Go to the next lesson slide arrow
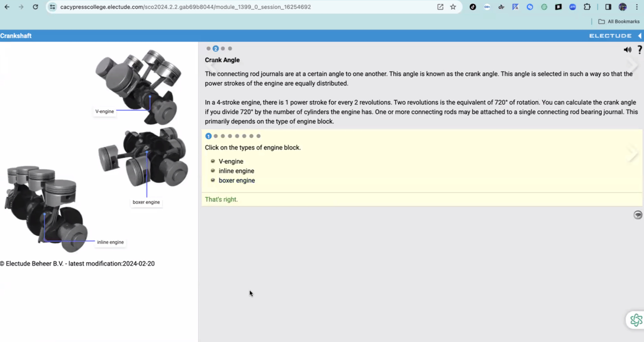 [633, 66]
